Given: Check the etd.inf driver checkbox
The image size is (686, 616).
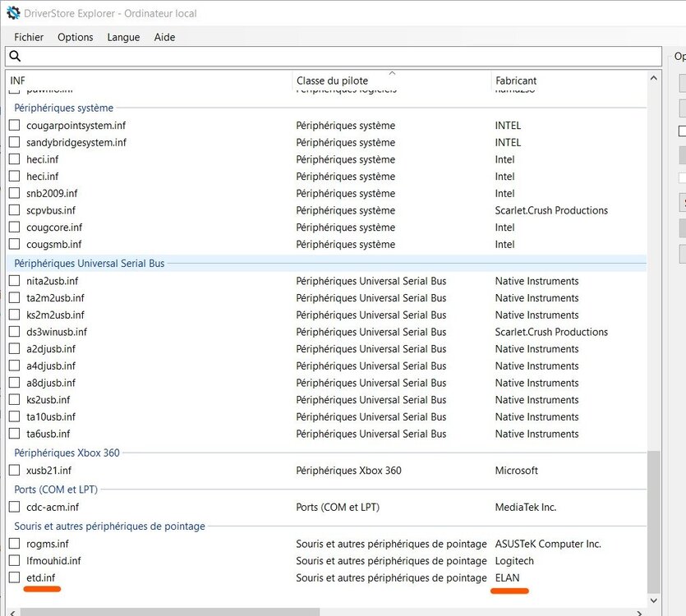Looking at the screenshot, I should [x=15, y=577].
